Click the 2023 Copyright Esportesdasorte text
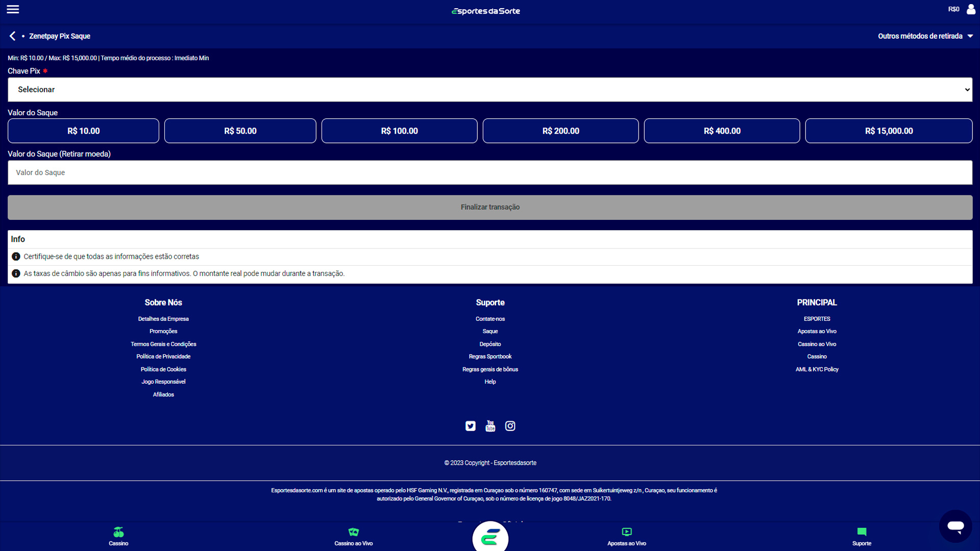This screenshot has height=551, width=980. [x=490, y=463]
